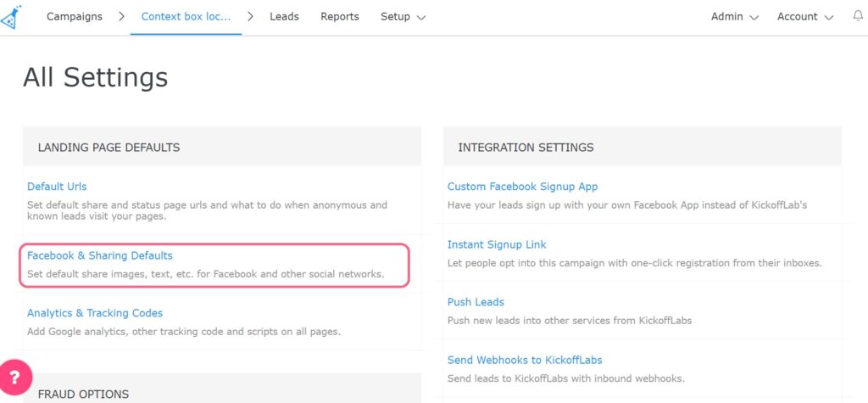Open Analytics & Tracking Codes link
The image size is (868, 403).
pos(95,313)
